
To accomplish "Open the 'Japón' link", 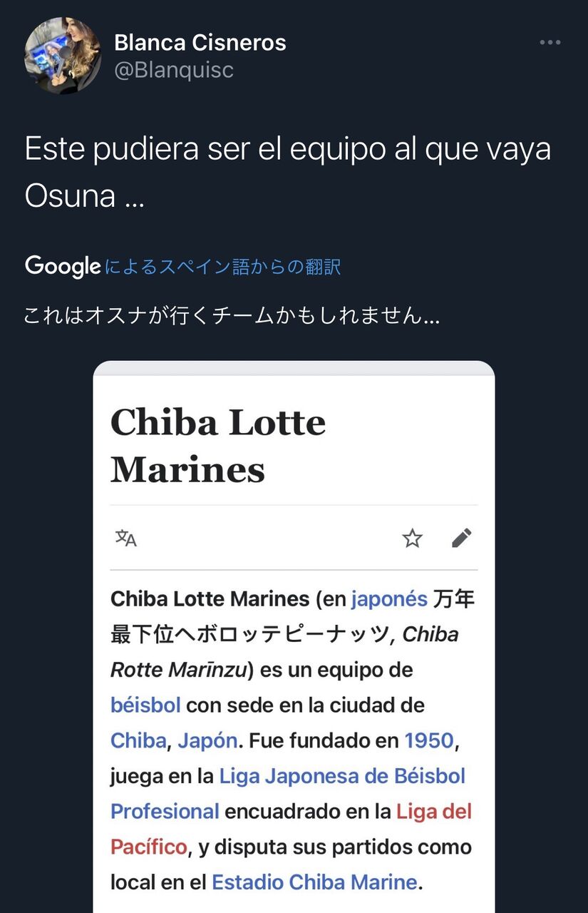I will 207,740.
